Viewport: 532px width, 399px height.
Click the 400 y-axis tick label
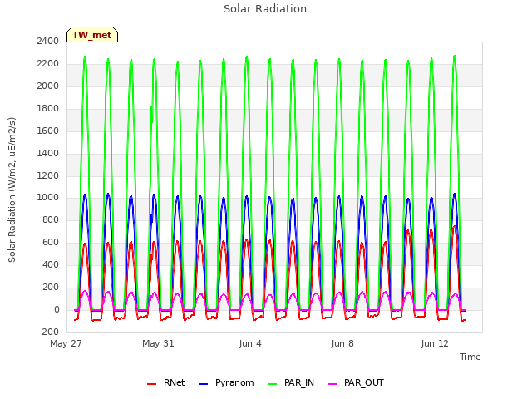[x=51, y=264]
